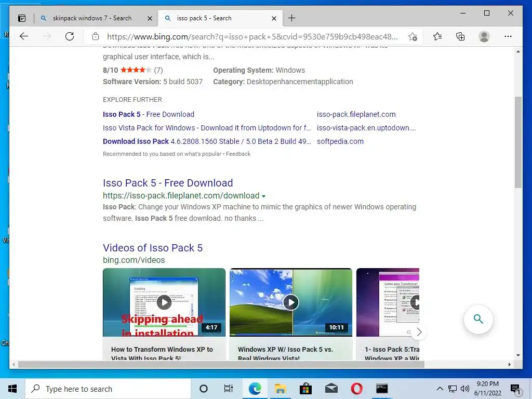Image resolution: width=532 pixels, height=399 pixels.
Task: Open Videos of Isso Pack 5 heading
Action: [153, 248]
